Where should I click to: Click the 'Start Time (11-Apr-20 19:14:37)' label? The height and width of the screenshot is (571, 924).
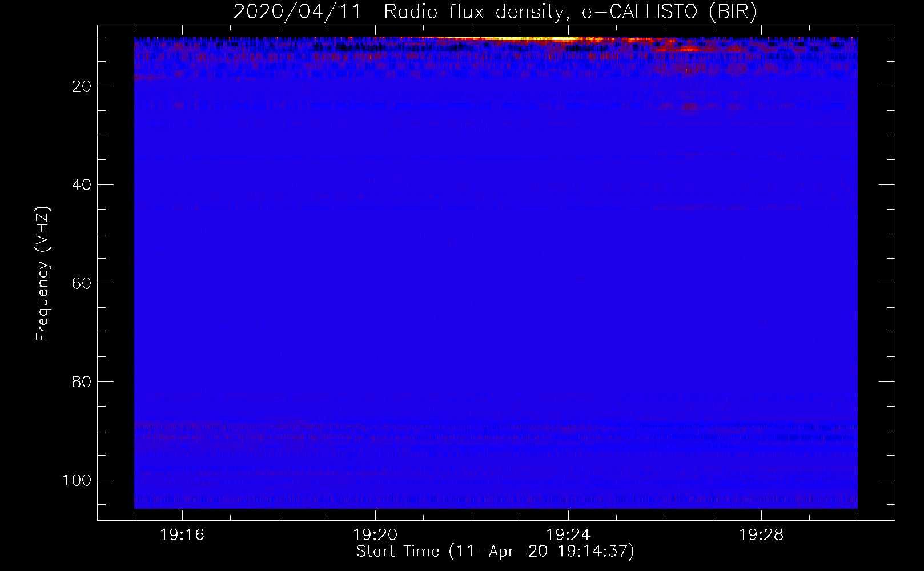click(495, 552)
